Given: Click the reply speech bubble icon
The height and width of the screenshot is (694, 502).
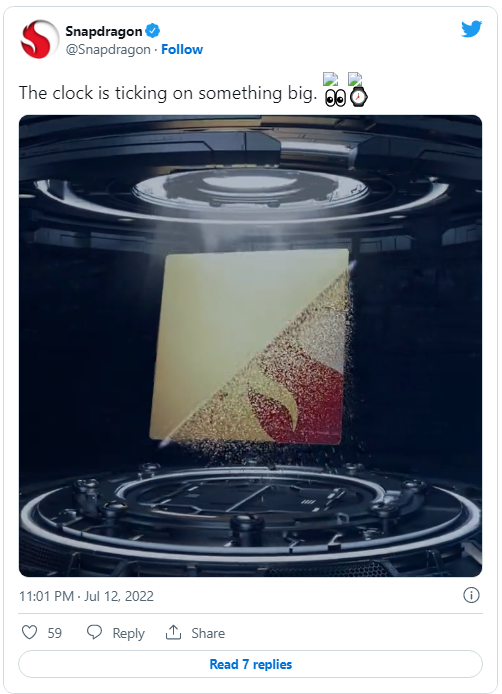Looking at the screenshot, I should (94, 632).
